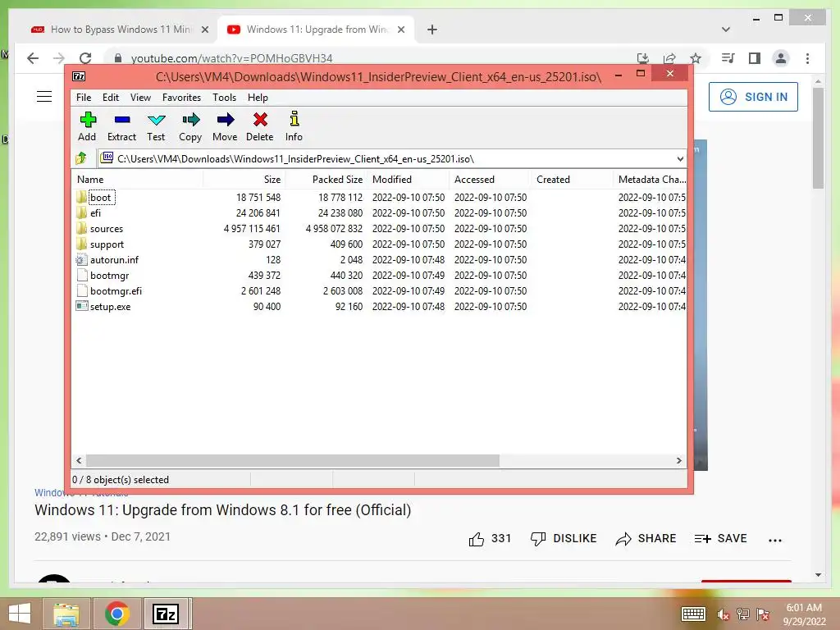Click the sources size value 4 957 115 461

click(252, 229)
